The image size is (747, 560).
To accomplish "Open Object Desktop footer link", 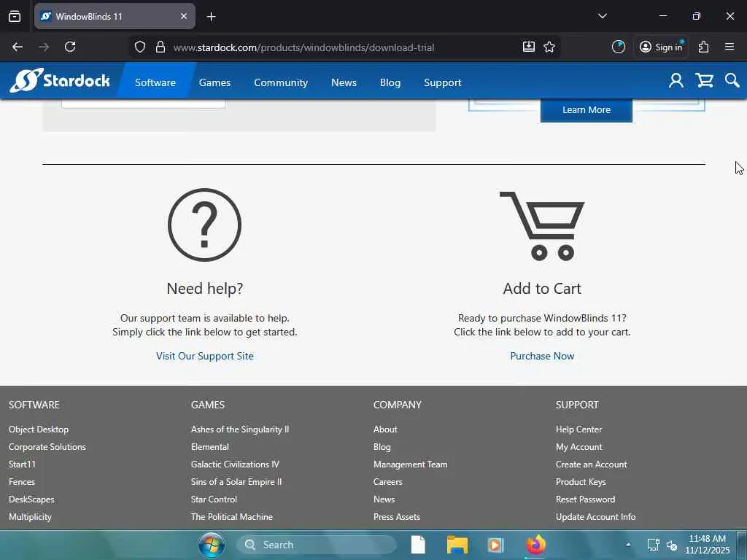I will [39, 429].
